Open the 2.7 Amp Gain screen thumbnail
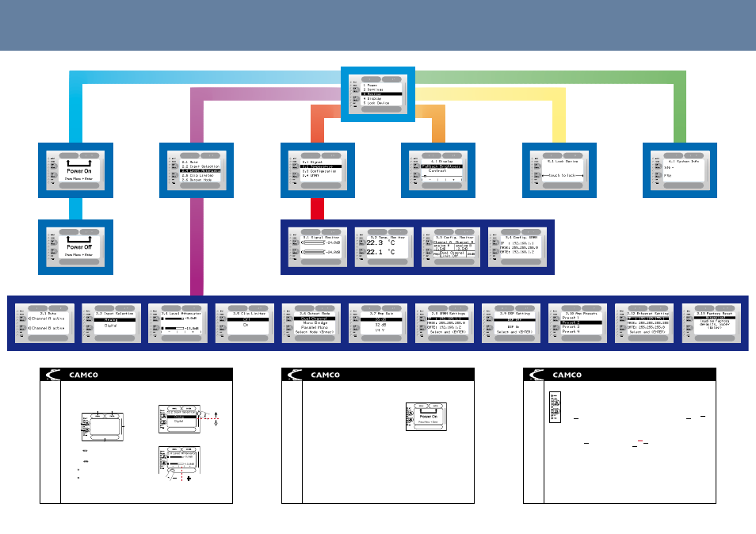The height and width of the screenshot is (534, 756). click(x=378, y=323)
